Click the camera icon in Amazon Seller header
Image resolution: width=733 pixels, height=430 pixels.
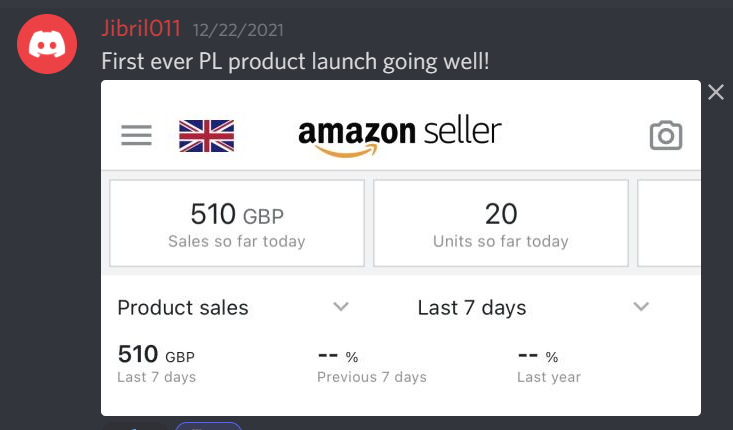tap(666, 135)
